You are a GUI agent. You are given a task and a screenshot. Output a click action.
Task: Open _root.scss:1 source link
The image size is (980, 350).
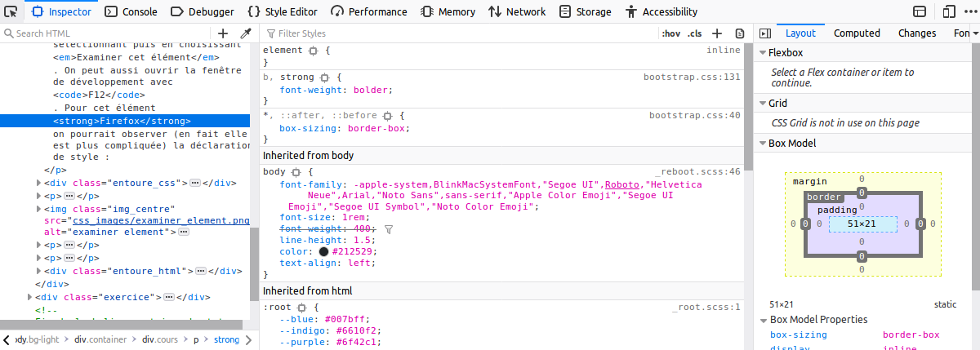pyautogui.click(x=706, y=307)
